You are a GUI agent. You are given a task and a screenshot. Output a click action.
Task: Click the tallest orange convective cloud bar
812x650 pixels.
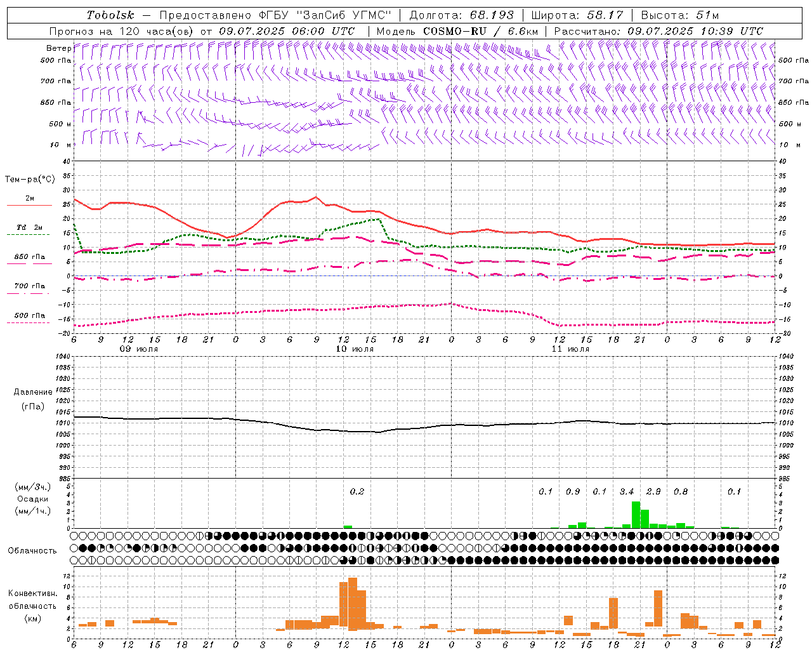(353, 604)
